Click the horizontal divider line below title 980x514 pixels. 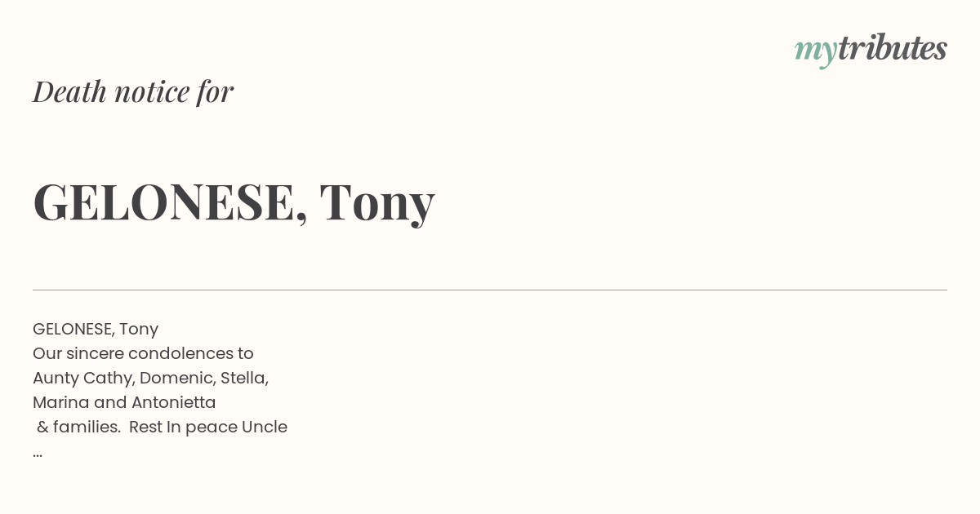click(490, 290)
